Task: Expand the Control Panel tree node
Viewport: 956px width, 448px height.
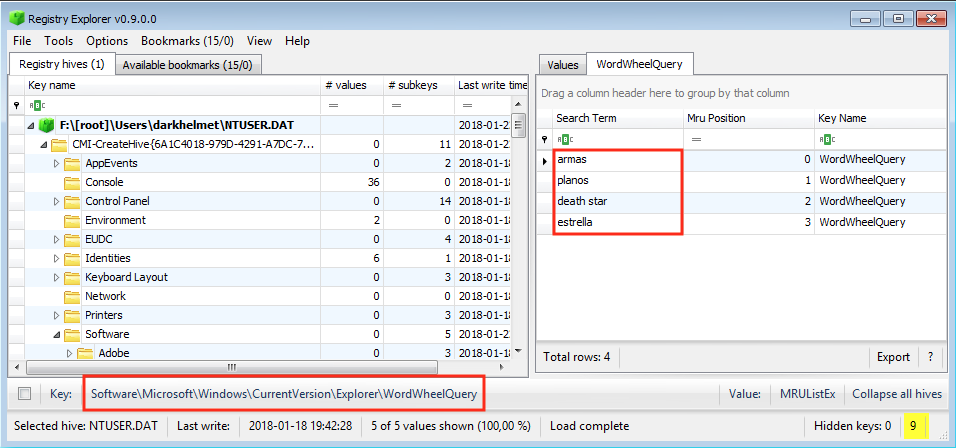Action: [x=56, y=201]
